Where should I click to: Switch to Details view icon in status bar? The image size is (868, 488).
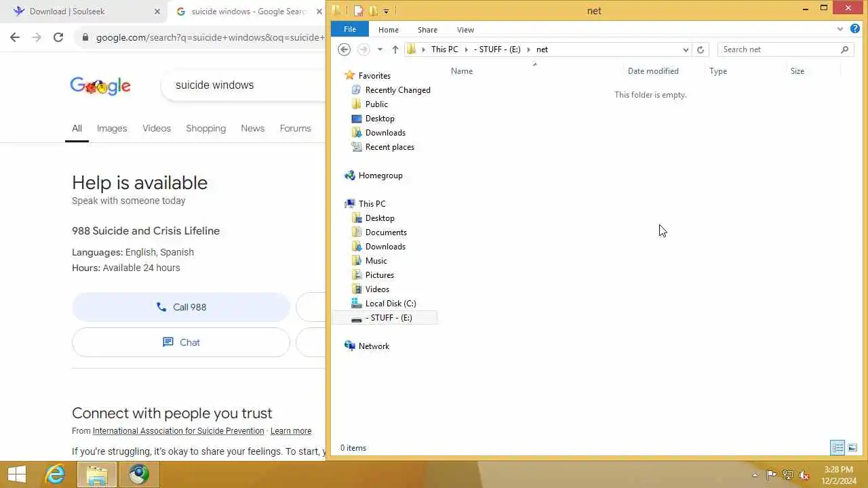click(x=837, y=448)
